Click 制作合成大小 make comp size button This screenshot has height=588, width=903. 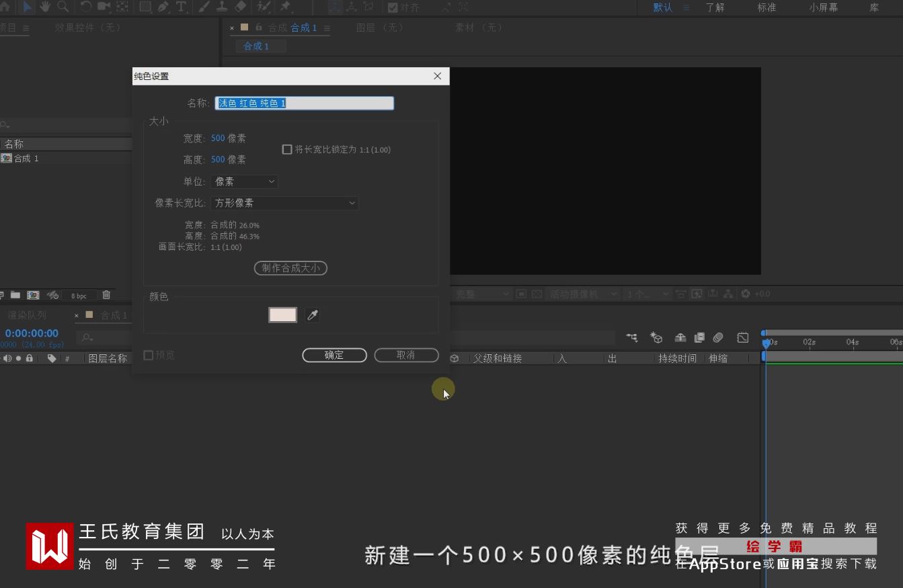point(290,268)
